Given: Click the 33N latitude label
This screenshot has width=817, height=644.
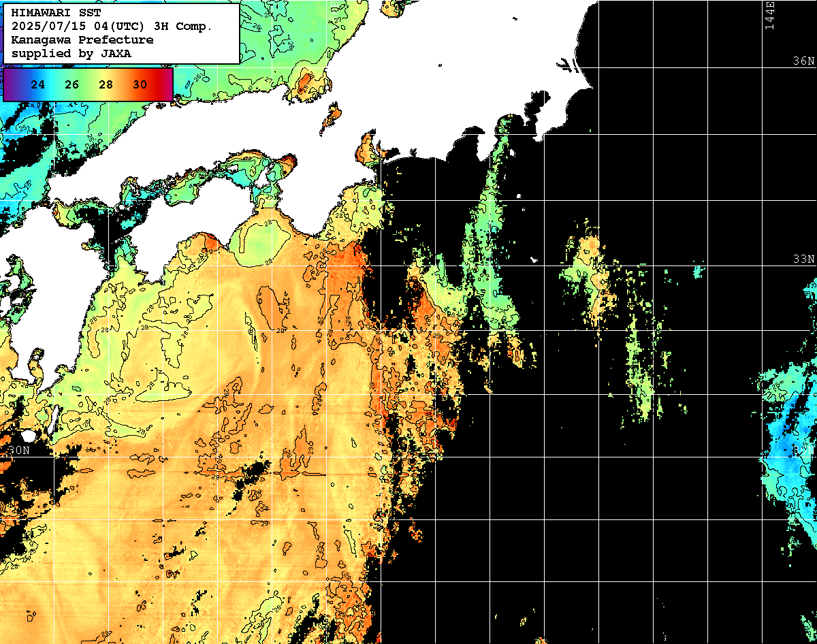Looking at the screenshot, I should point(803,259).
